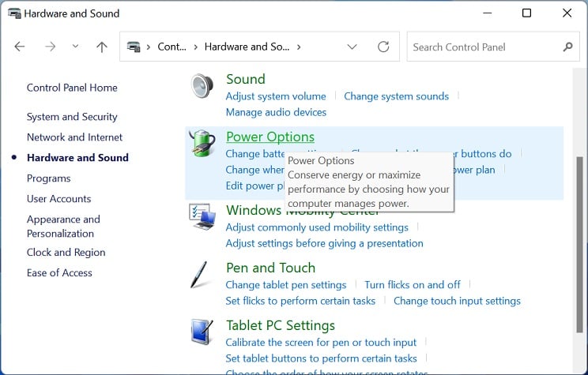Viewport: 588px width, 375px height.
Task: Open Network and Internet category
Action: click(74, 137)
